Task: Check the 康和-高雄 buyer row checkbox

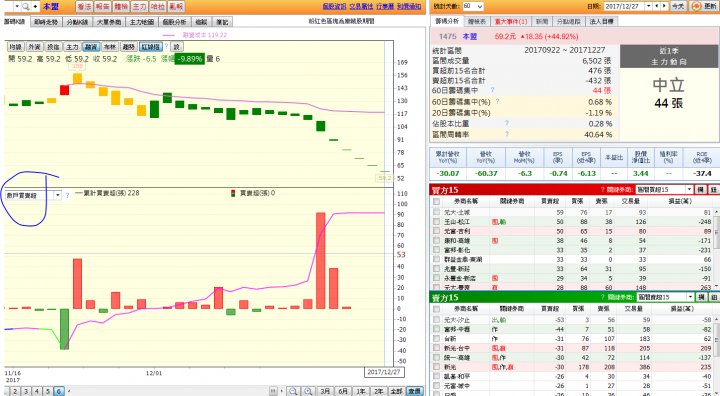Action: (x=436, y=240)
